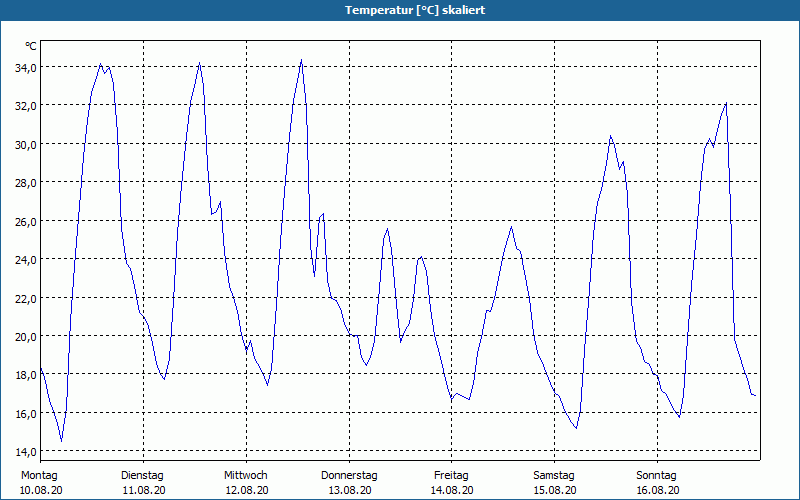
Task: Click the °C unit label
Action: [x=31, y=46]
